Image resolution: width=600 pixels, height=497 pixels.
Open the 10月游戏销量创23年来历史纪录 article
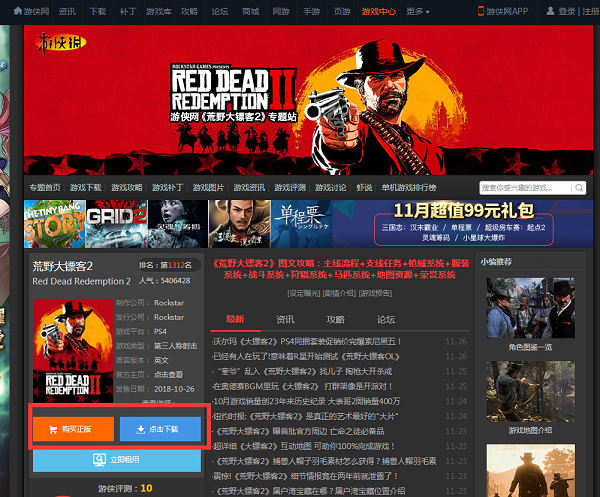(x=306, y=401)
